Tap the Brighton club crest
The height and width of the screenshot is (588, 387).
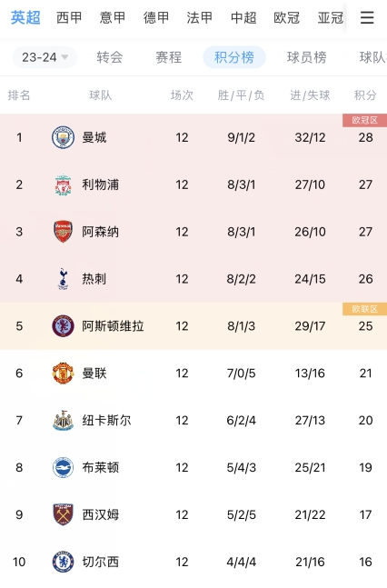[x=63, y=467]
